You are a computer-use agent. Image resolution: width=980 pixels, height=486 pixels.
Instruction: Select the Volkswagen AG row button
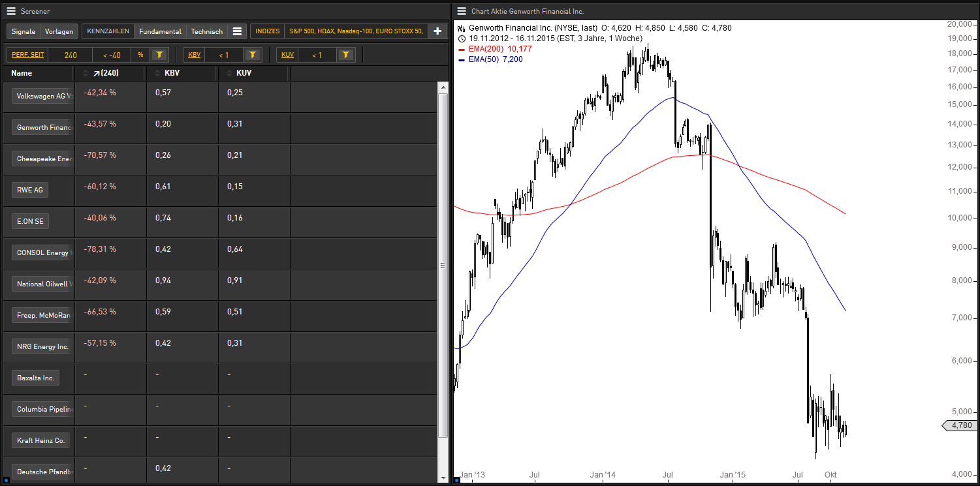pos(43,96)
